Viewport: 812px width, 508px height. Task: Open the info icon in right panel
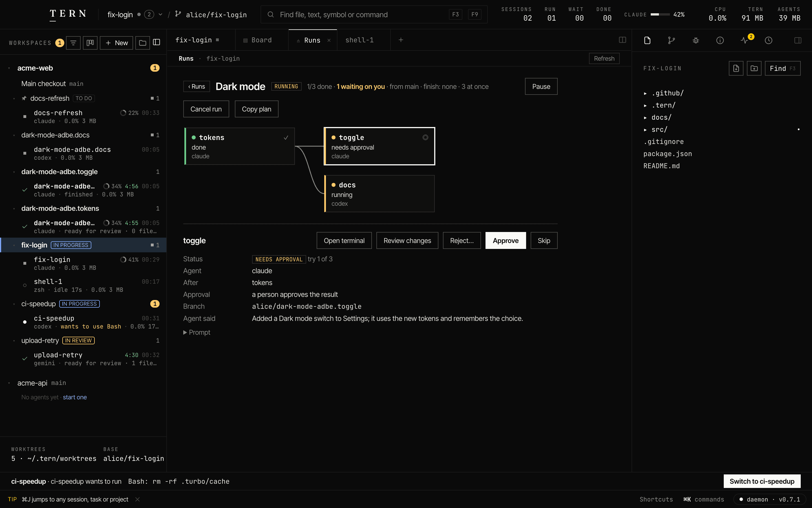pos(720,40)
